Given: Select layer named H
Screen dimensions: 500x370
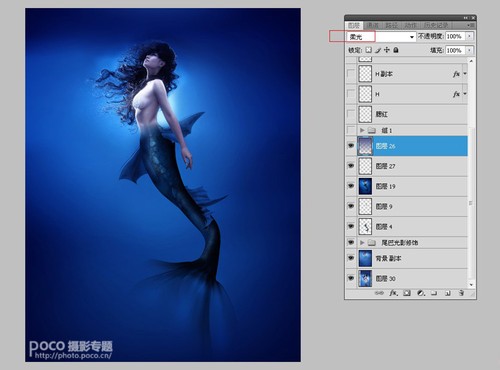Looking at the screenshot, I should coord(377,94).
